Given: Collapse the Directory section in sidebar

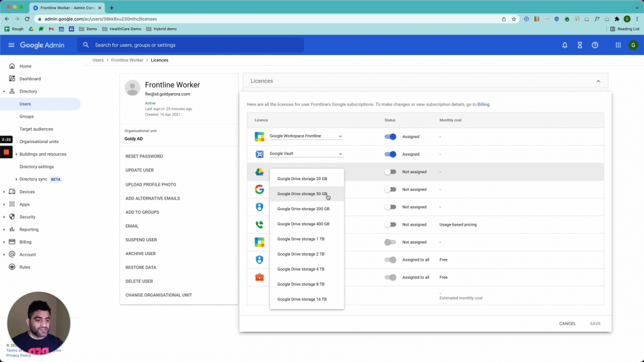Looking at the screenshot, I should [4, 91].
